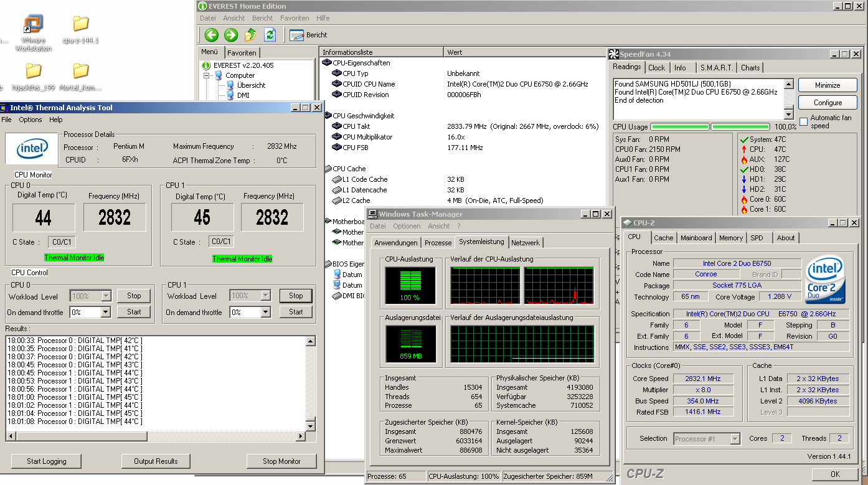Click the Core 0 60C flame icon
The image size is (868, 485).
743,199
